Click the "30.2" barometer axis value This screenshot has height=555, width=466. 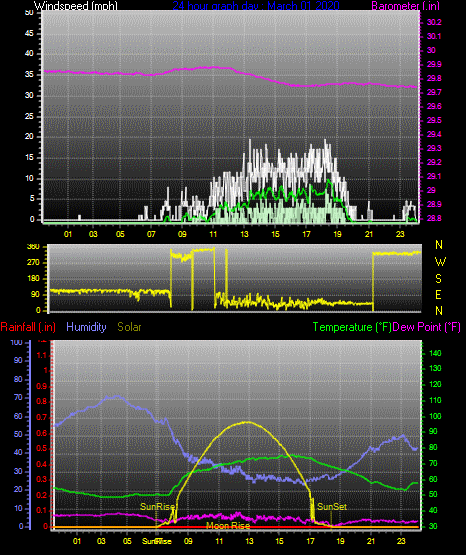(x=434, y=22)
